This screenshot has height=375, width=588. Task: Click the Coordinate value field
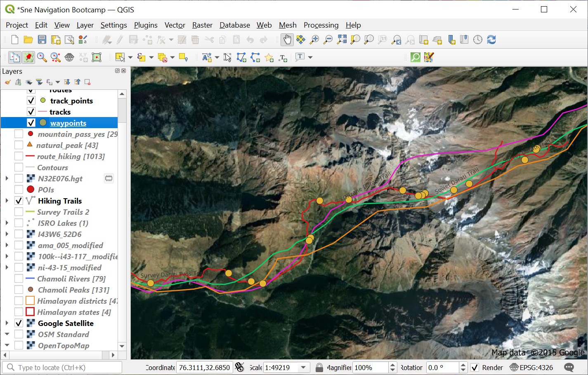[x=204, y=368]
